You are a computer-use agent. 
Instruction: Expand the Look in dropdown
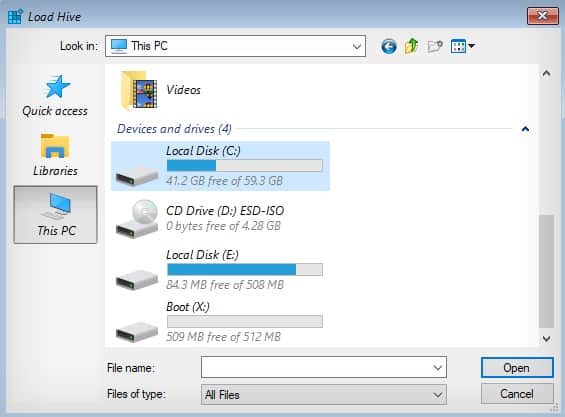pyautogui.click(x=357, y=46)
